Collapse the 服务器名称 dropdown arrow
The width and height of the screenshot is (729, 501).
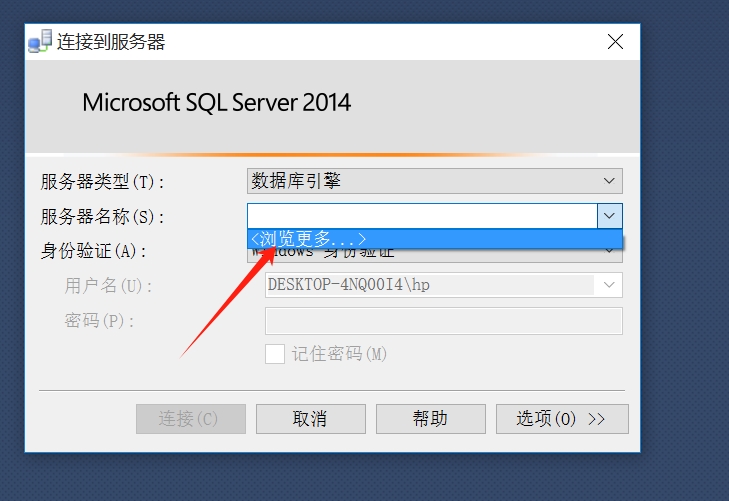coord(609,216)
